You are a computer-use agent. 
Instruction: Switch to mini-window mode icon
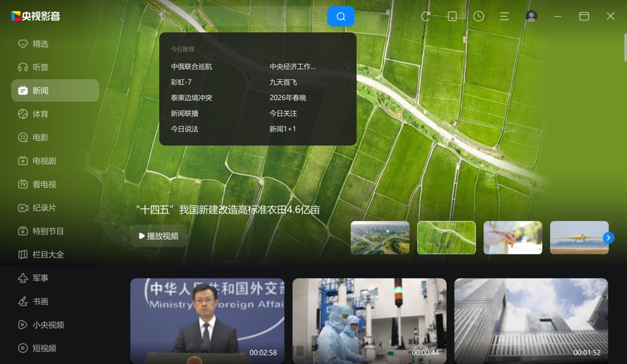[452, 16]
